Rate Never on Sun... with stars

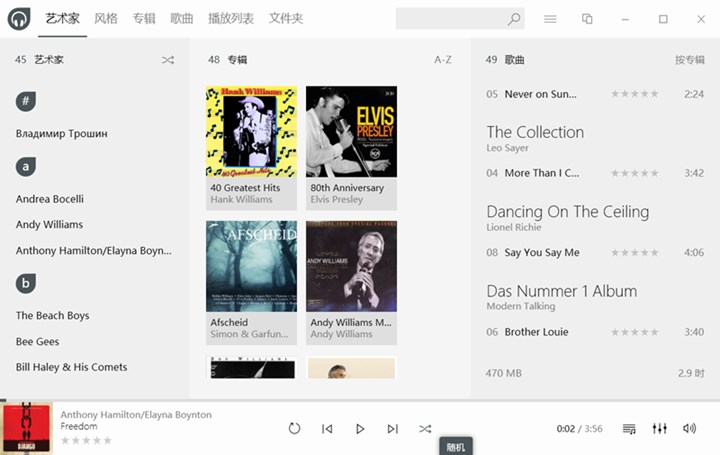(x=635, y=94)
